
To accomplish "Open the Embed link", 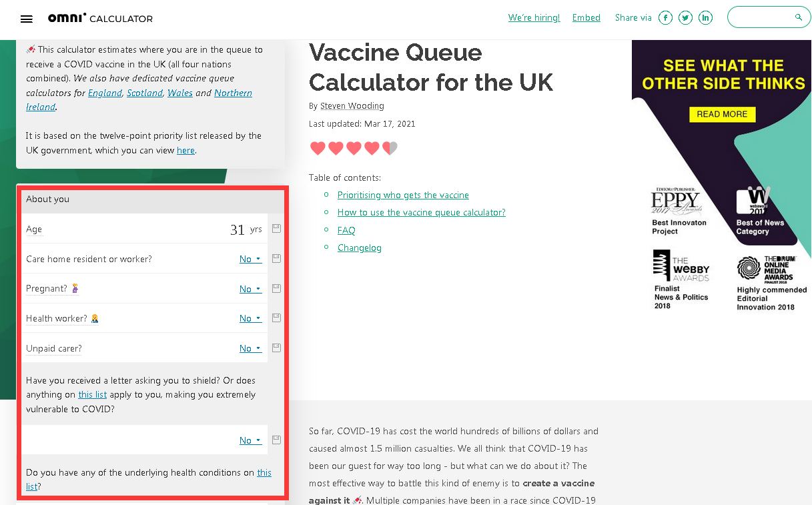I will click(586, 18).
